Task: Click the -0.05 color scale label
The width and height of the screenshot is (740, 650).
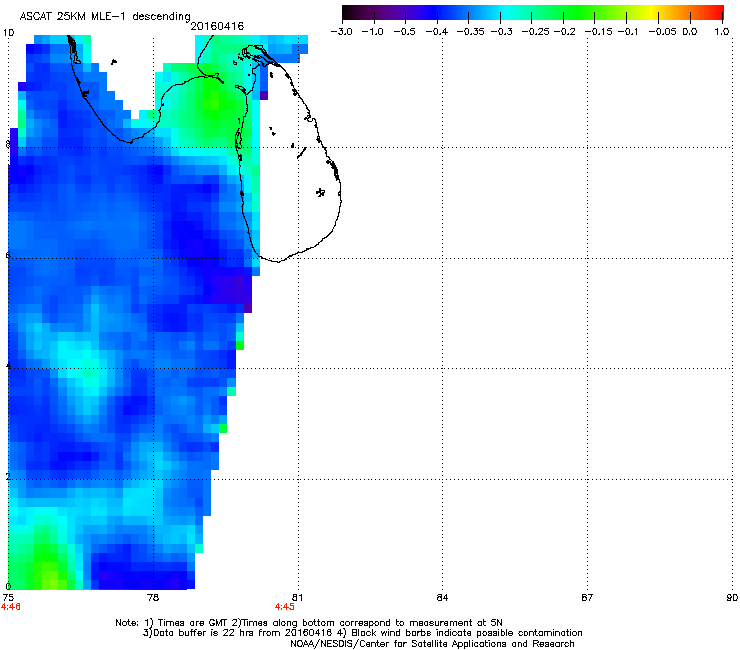Action: [662, 32]
